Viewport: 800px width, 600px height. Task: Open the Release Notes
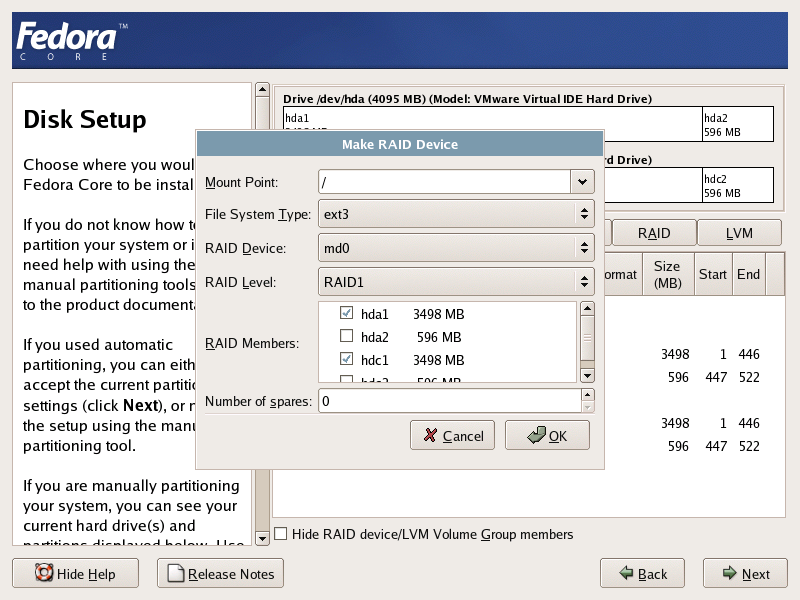click(220, 573)
